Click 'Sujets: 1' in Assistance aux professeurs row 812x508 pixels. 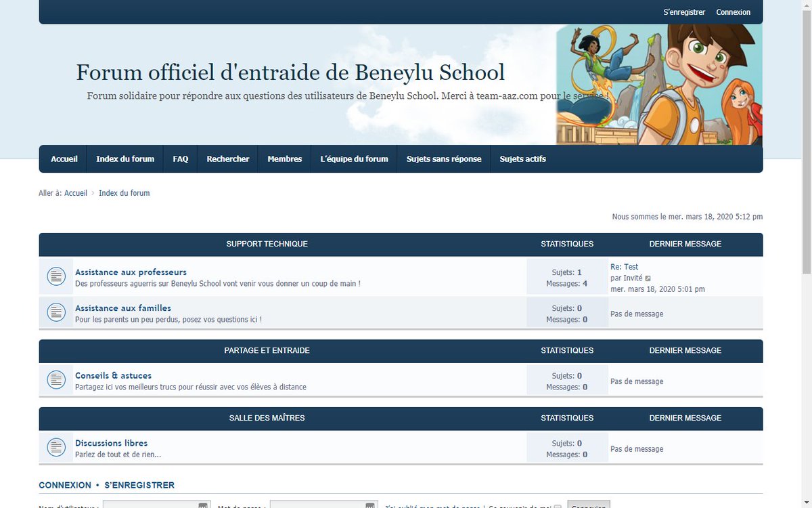(566, 272)
